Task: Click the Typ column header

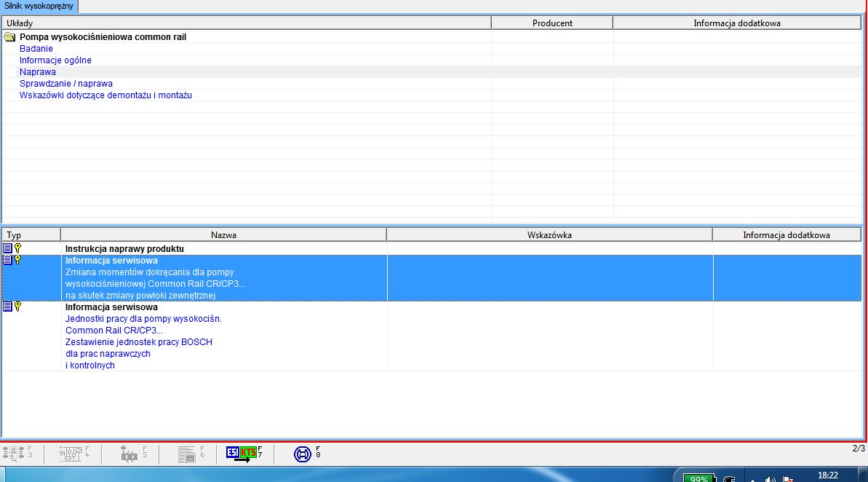Action: coord(31,235)
